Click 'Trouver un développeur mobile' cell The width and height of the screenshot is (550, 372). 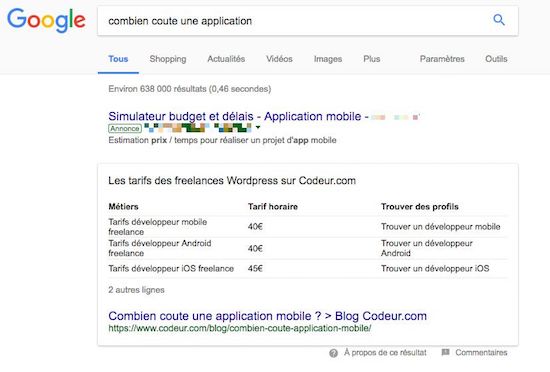coord(441,227)
